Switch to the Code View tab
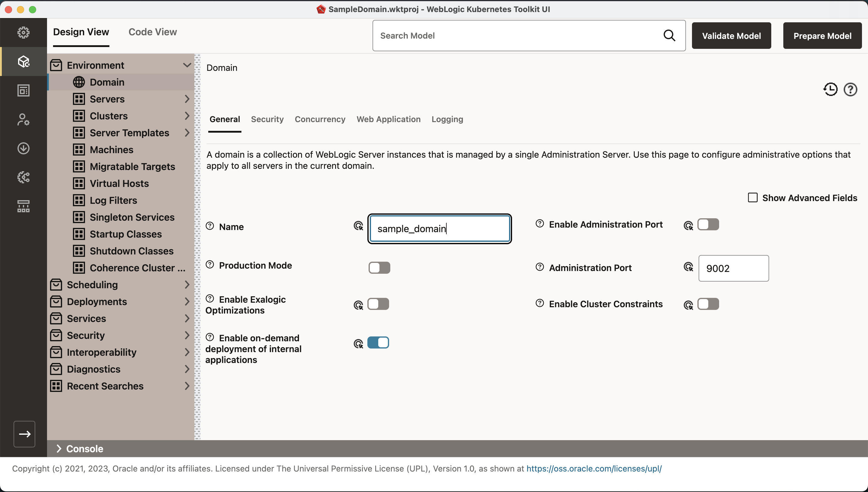 point(152,32)
